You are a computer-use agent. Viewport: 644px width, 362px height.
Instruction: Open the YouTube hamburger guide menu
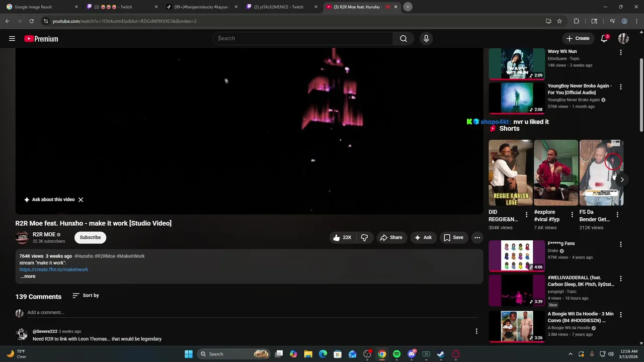tap(12, 39)
